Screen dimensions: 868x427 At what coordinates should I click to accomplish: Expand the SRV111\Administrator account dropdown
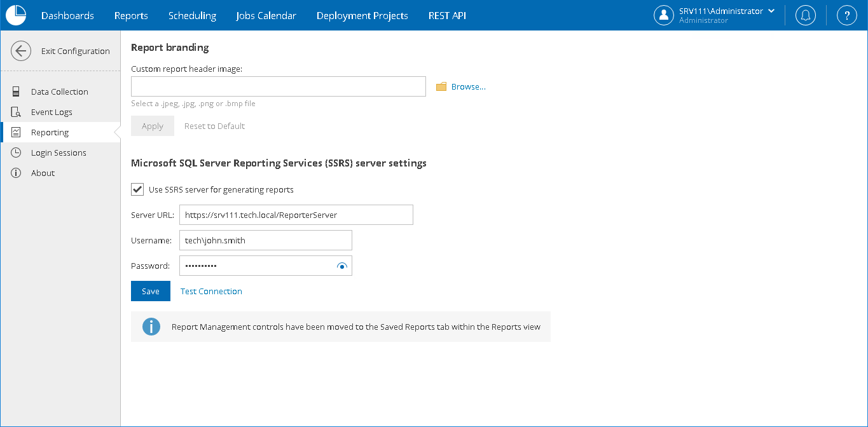point(771,10)
